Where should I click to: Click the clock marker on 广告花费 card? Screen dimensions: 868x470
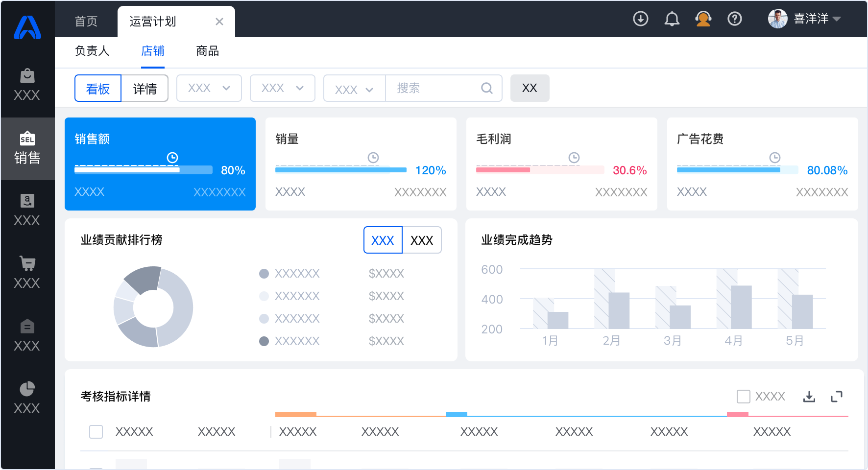pos(775,158)
